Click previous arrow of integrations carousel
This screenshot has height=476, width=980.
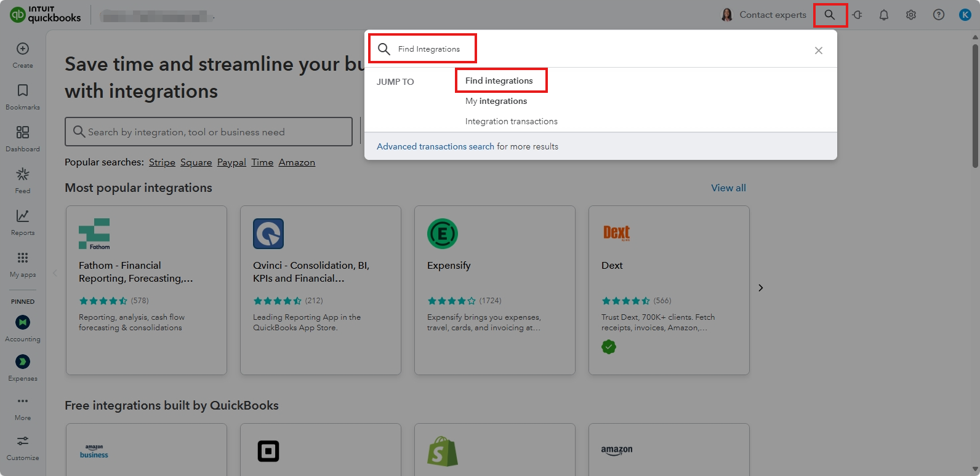tap(55, 273)
